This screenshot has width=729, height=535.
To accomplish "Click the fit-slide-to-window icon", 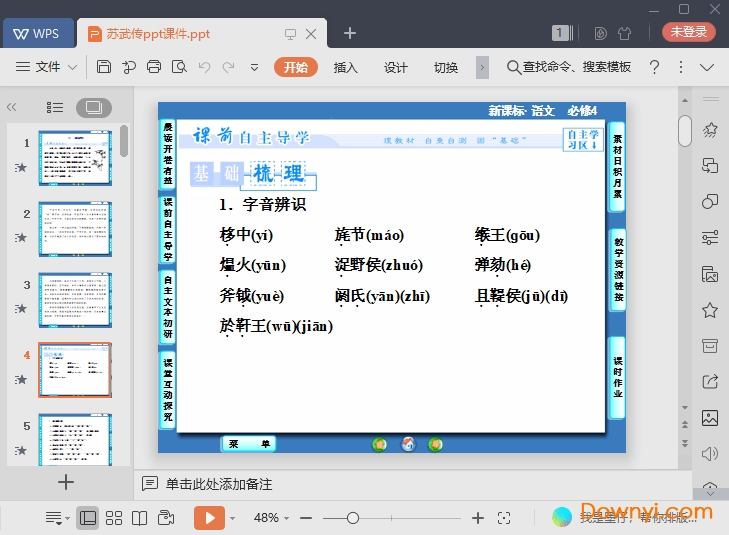I will coord(504,518).
